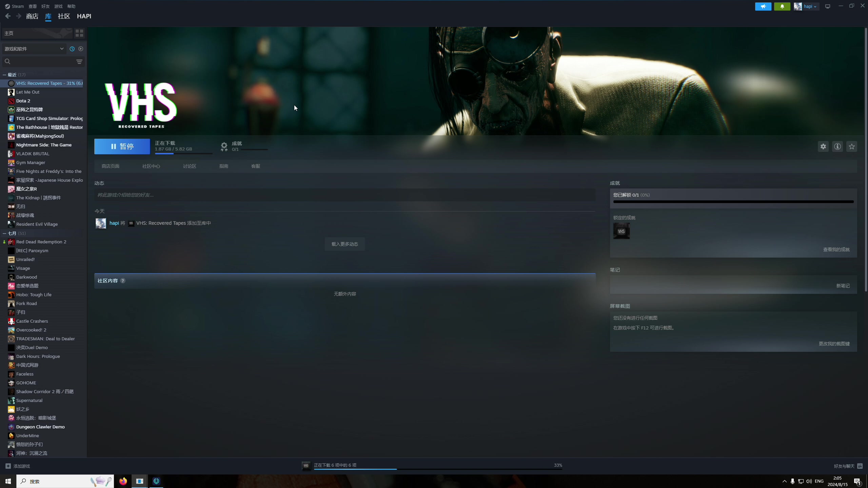Image resolution: width=868 pixels, height=488 pixels.
Task: Click the activity post input field
Action: tap(345, 195)
